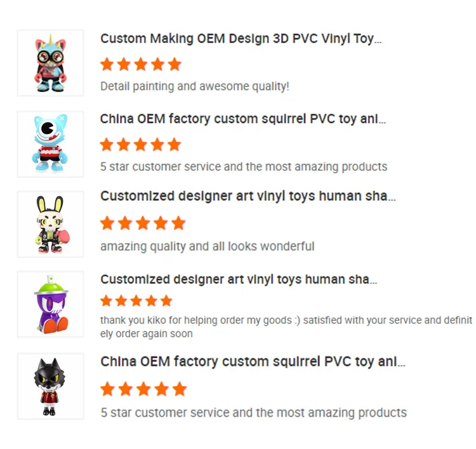Open 'Customized designer art vinyl toys' title above rabbit toy review
Image resolution: width=476 pixels, height=449 pixels.
[248, 196]
